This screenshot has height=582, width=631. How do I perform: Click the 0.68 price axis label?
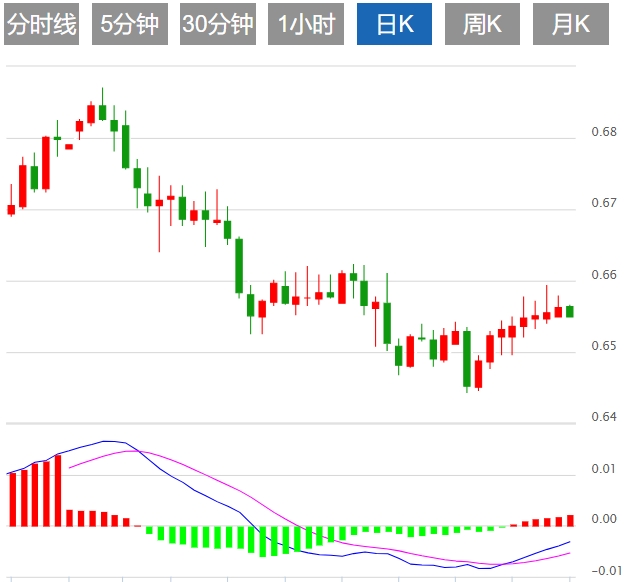click(x=604, y=132)
